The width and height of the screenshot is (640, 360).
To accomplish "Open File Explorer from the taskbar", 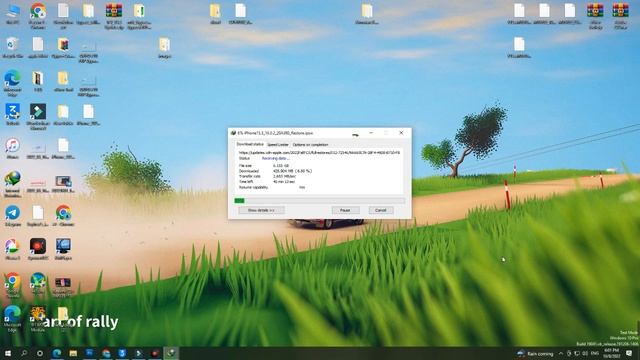I will pyautogui.click(x=73, y=353).
